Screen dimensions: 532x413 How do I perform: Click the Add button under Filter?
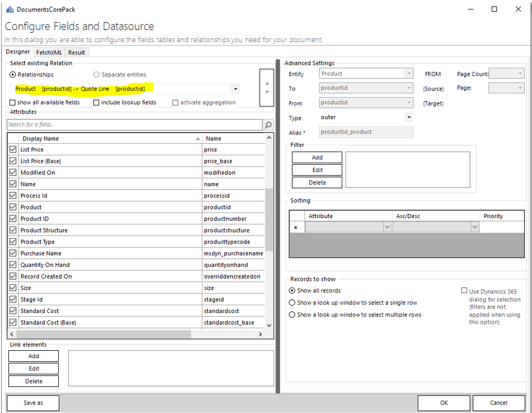(x=317, y=158)
